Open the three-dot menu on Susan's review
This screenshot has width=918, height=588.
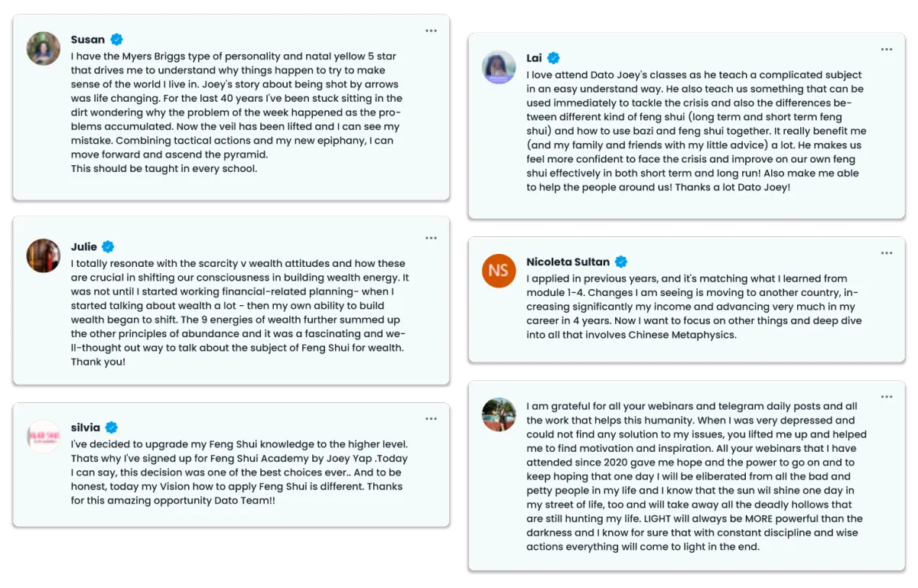pos(431,31)
